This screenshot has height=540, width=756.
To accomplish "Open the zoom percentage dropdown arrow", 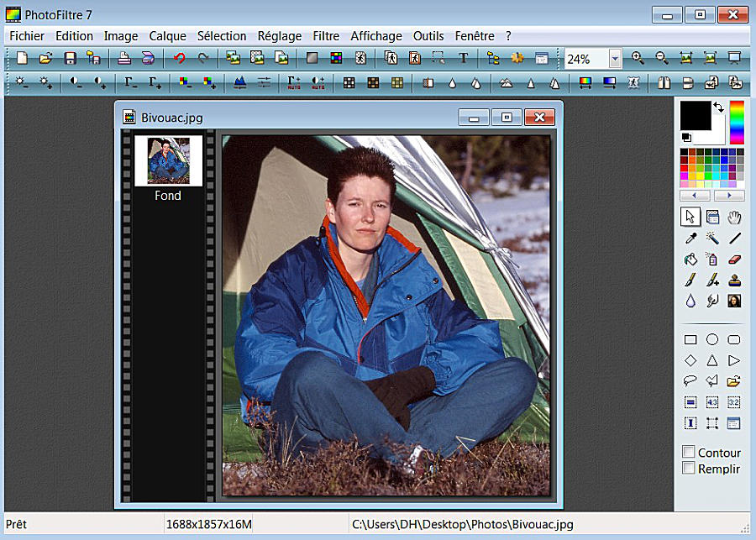I will click(x=615, y=59).
